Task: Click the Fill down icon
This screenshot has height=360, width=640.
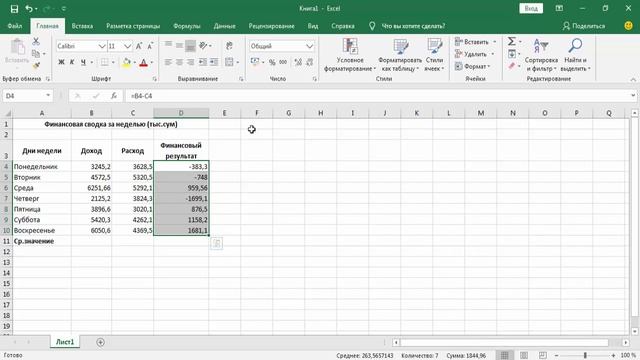Action: [512, 54]
